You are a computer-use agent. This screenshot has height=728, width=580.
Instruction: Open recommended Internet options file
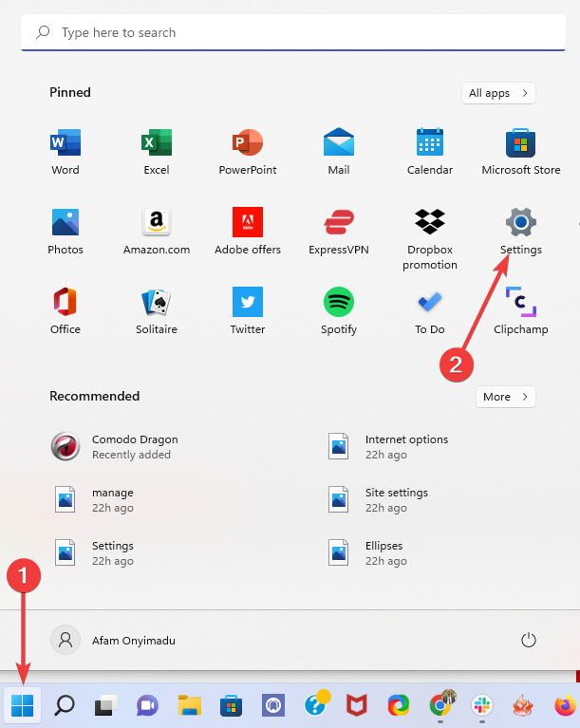point(387,447)
